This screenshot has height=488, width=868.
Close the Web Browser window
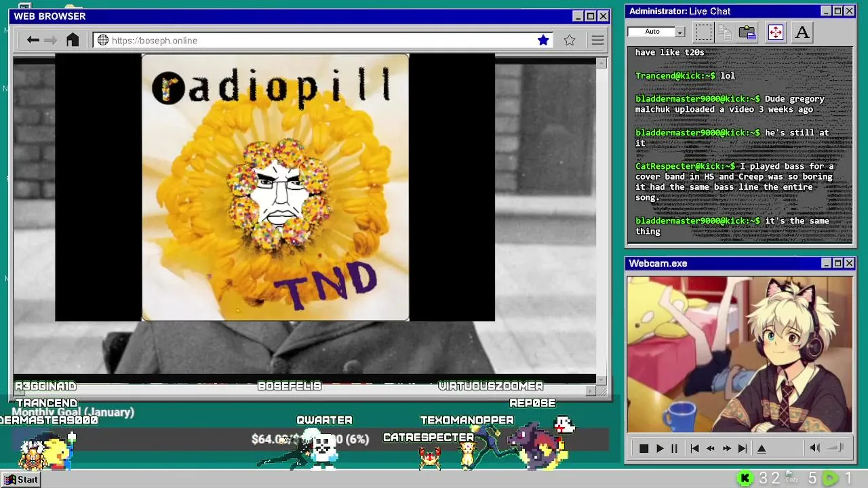(603, 16)
